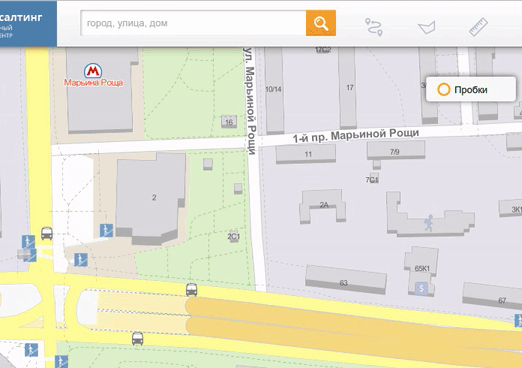Click the Марьина Роща red station label
The image size is (522, 368).
pyautogui.click(x=93, y=82)
